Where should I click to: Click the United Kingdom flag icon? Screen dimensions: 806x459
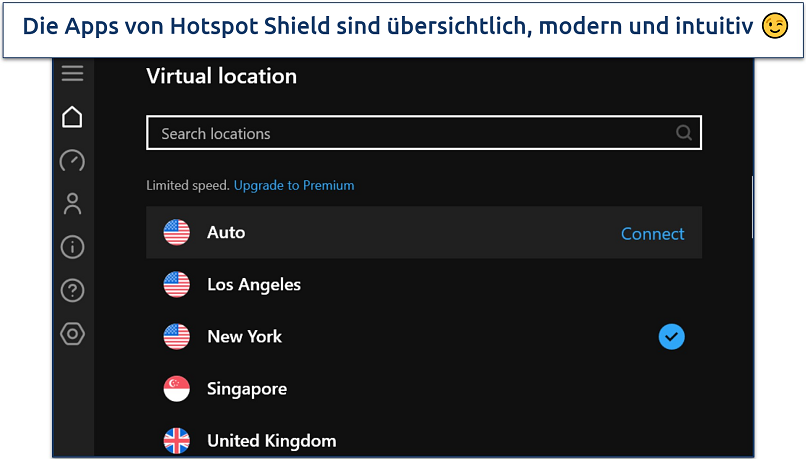click(x=177, y=440)
